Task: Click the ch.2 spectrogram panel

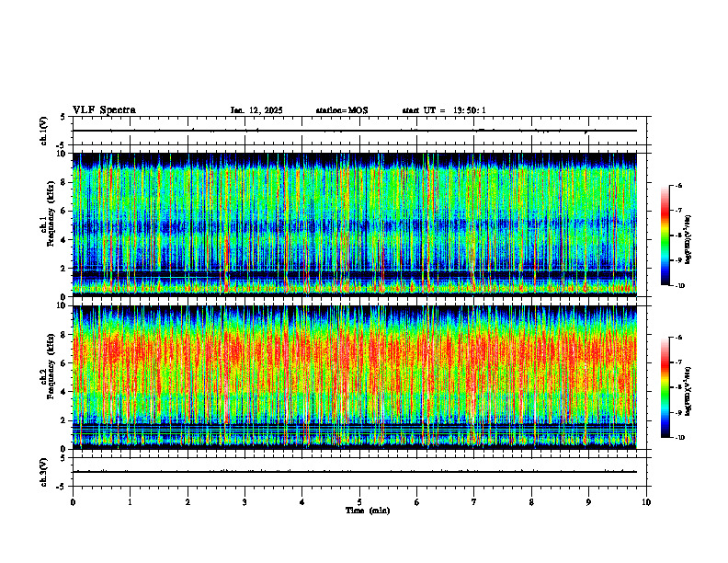Action: tap(355, 377)
